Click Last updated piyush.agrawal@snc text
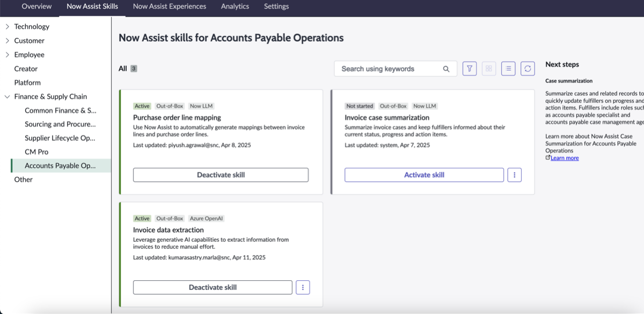The width and height of the screenshot is (644, 314). (x=192, y=145)
